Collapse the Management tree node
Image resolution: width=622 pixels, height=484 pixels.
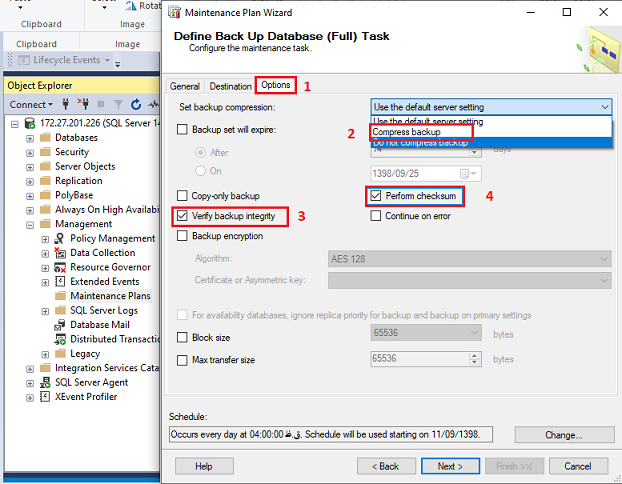click(31, 225)
